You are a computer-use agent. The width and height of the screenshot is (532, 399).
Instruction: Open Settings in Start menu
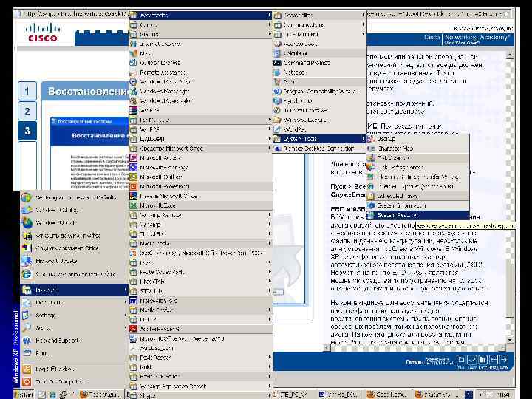tap(75, 316)
